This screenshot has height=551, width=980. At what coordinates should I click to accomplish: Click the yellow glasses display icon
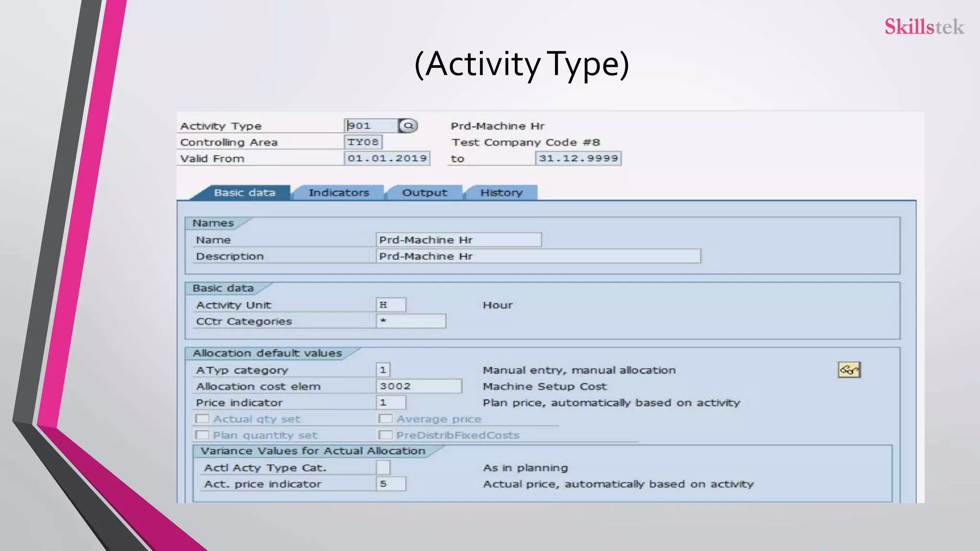849,370
